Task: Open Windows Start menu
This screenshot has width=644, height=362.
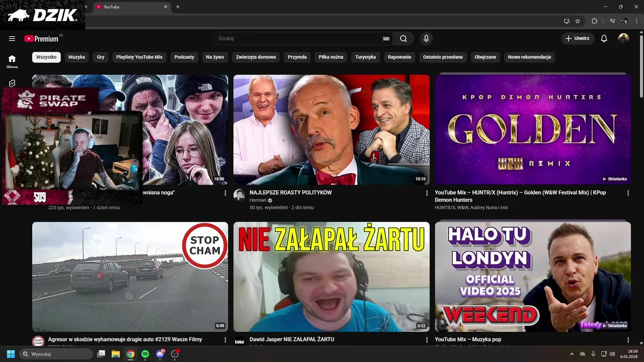Action: (11, 354)
